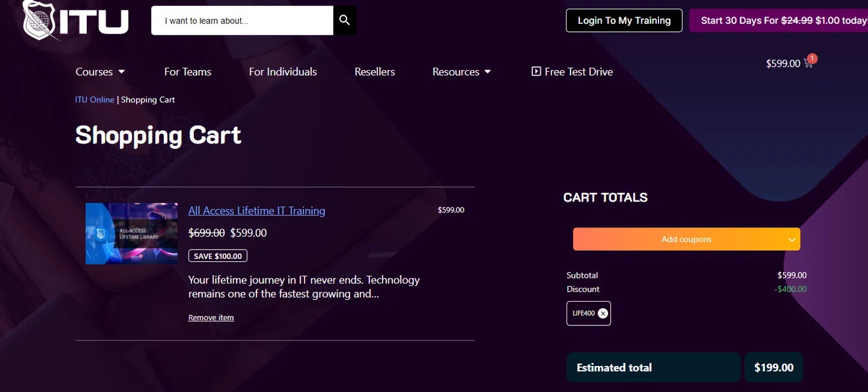Click the Add coupons orange button

point(686,239)
